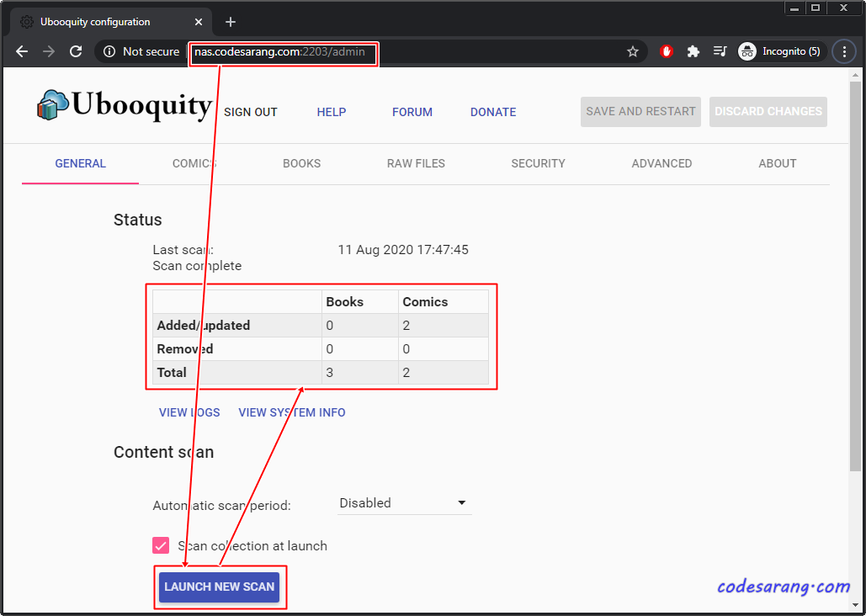This screenshot has height=616, width=866.
Task: Click the Total row label
Action: 172,373
